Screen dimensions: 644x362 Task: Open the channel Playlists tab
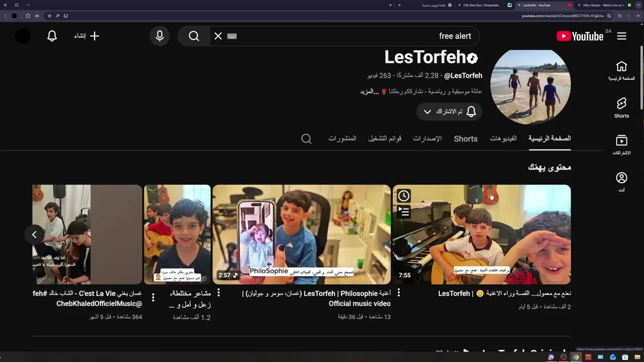pyautogui.click(x=385, y=138)
